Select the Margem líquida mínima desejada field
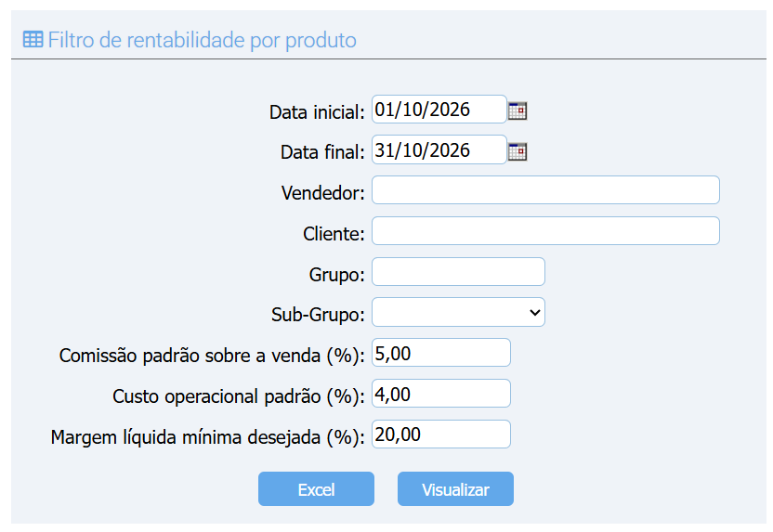This screenshot has height=532, width=773. [x=440, y=435]
